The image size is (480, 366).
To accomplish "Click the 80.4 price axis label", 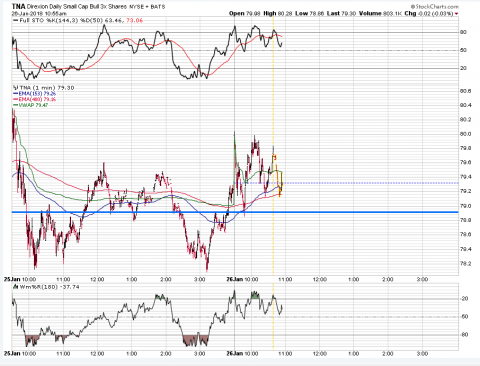I will [x=466, y=105].
